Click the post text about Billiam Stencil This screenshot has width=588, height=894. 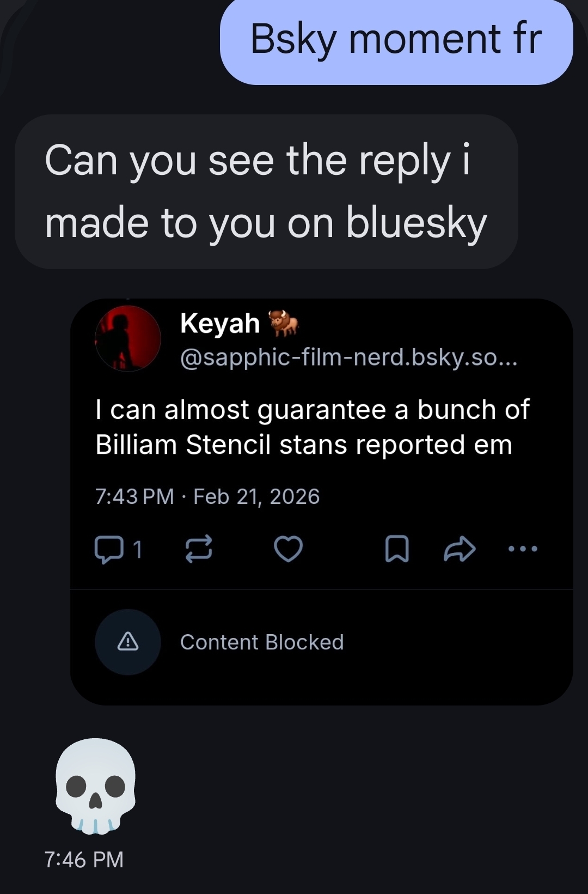312,427
